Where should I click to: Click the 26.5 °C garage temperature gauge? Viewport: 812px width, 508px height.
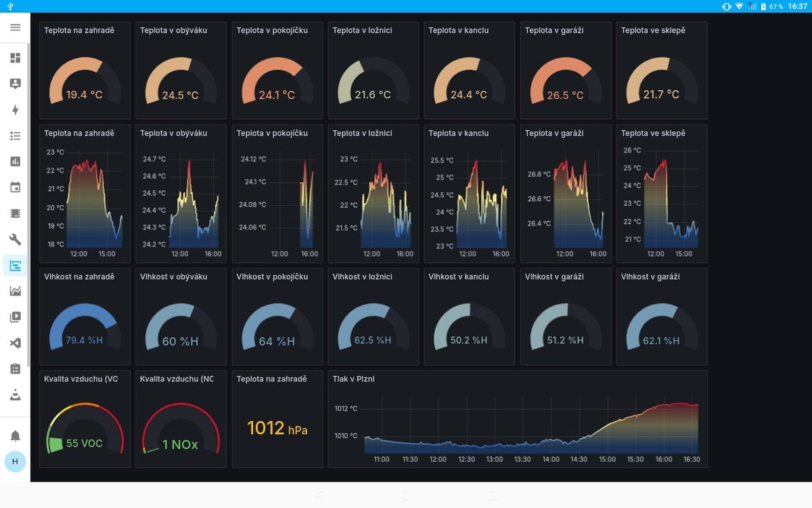click(x=566, y=80)
